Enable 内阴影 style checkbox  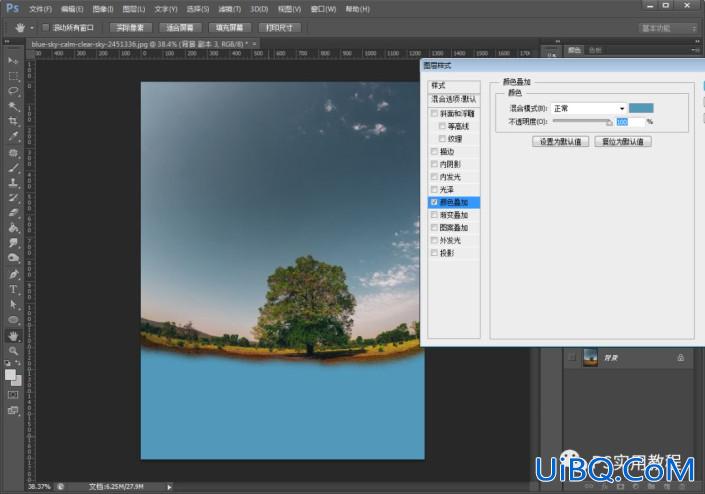tap(434, 164)
